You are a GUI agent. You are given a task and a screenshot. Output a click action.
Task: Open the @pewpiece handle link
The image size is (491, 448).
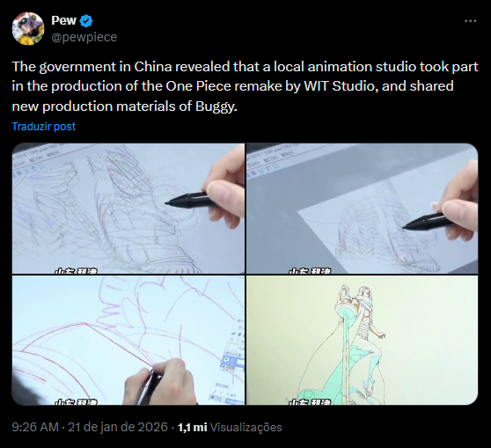(84, 37)
